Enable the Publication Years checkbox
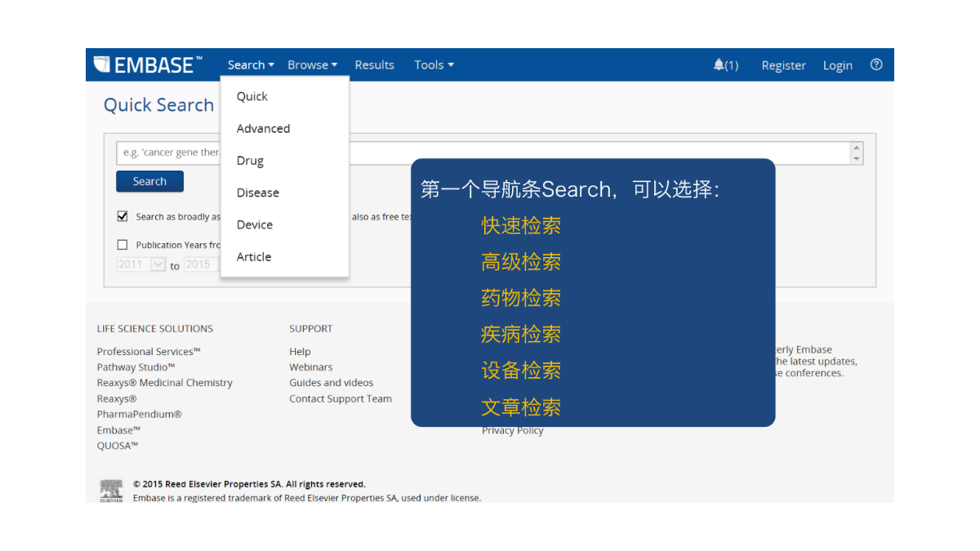The width and height of the screenshot is (980, 551). pyautogui.click(x=122, y=244)
